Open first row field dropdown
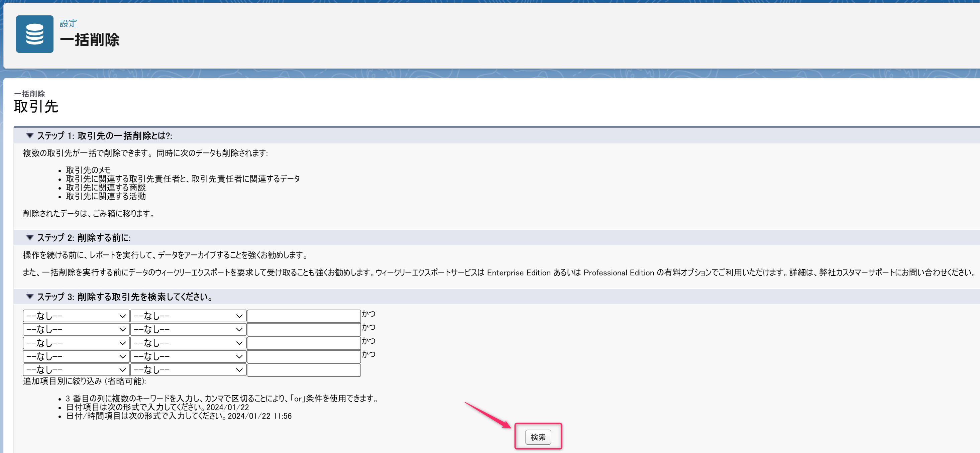 coord(76,316)
